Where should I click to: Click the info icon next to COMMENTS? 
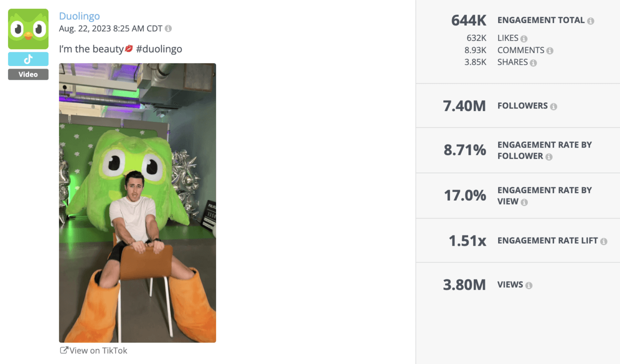tap(550, 50)
